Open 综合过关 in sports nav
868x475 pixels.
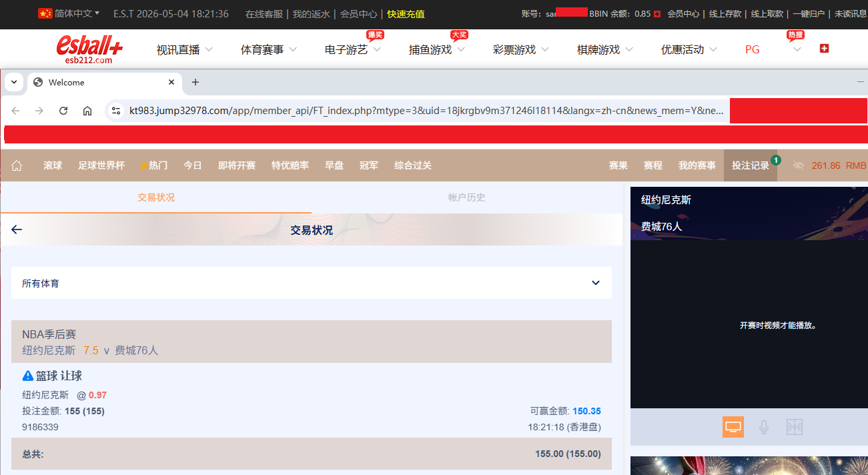click(x=413, y=165)
